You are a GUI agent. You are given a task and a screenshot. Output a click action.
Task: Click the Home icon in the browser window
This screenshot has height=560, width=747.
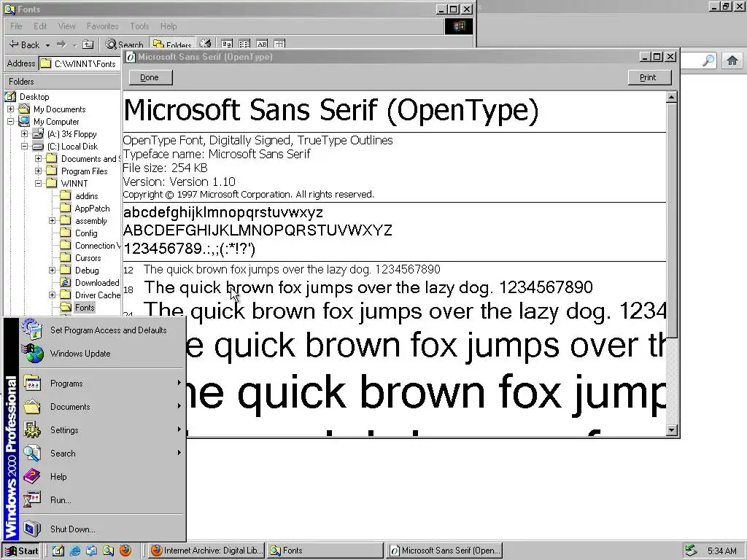coord(732,61)
